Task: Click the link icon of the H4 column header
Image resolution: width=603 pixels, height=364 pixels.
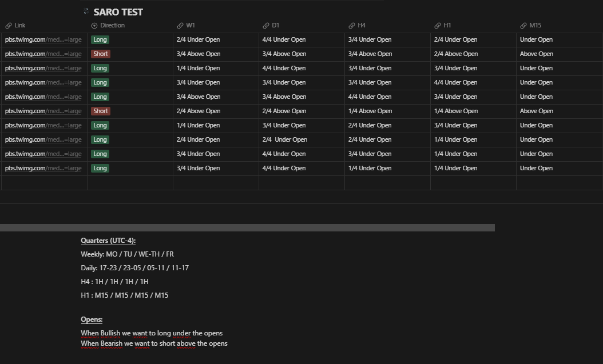Action: tap(351, 26)
